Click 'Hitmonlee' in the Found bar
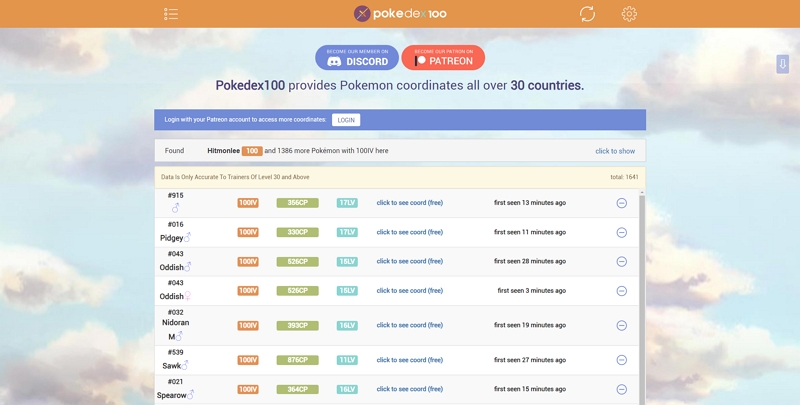Screen dimensions: 800x405 [x=223, y=151]
